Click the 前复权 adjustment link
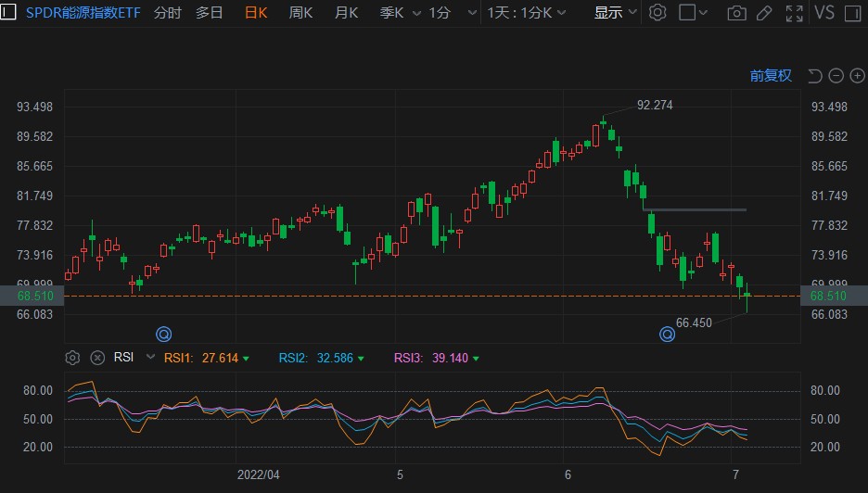This screenshot has height=493, width=868. pos(771,76)
